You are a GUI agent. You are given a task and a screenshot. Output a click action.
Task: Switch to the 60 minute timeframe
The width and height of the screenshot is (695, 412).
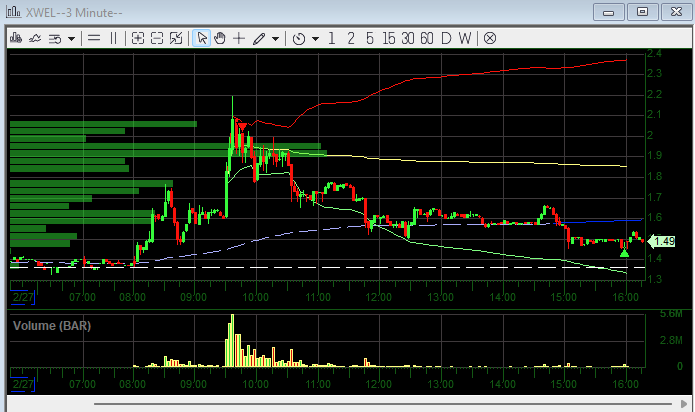point(427,39)
